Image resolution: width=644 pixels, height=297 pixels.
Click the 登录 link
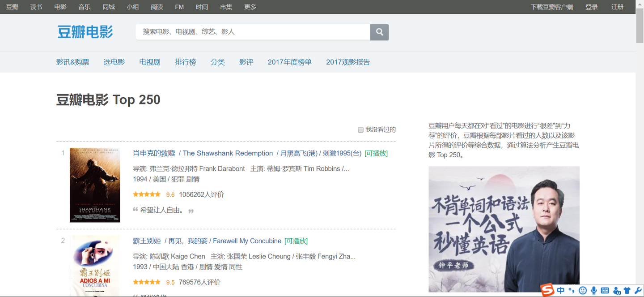pos(592,7)
